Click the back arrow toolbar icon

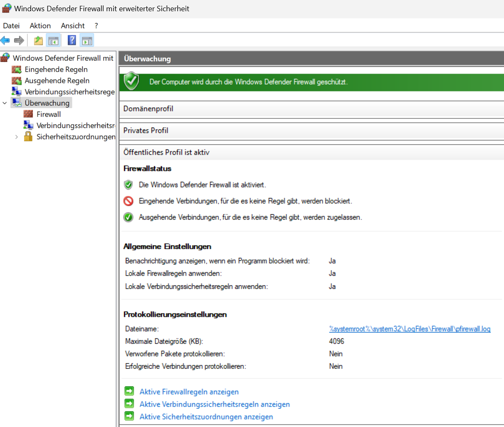[x=5, y=40]
